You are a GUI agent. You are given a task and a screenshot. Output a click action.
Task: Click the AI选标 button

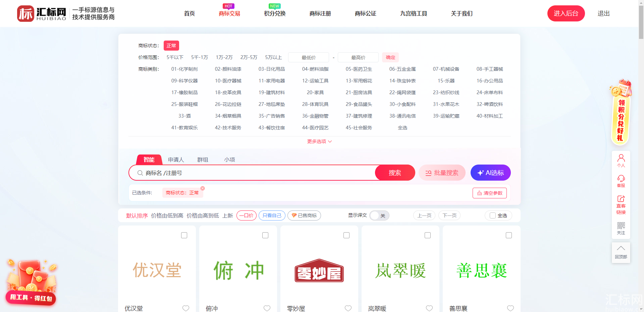[491, 173]
